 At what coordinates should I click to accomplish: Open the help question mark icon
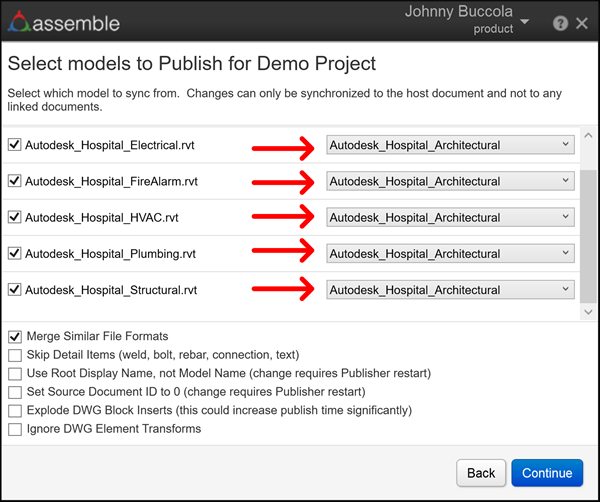(x=560, y=23)
